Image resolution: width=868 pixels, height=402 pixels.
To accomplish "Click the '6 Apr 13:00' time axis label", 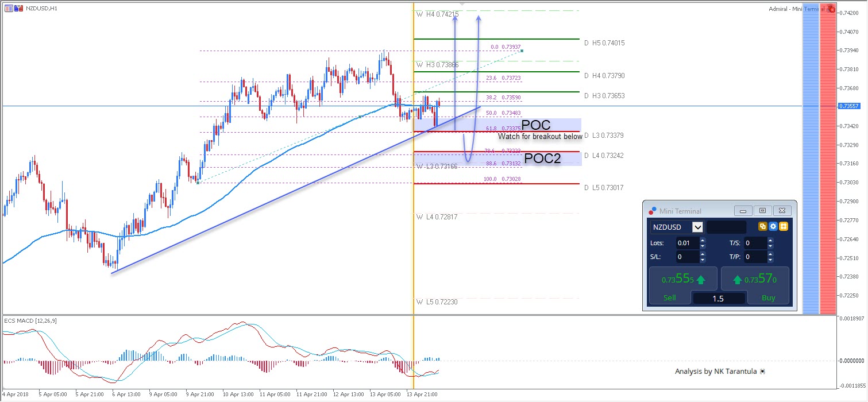I will 128,395.
